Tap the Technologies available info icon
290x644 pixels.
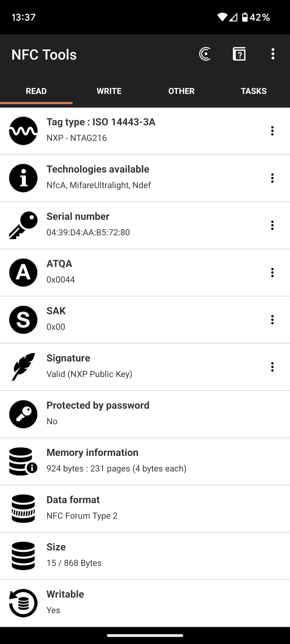pos(23,178)
